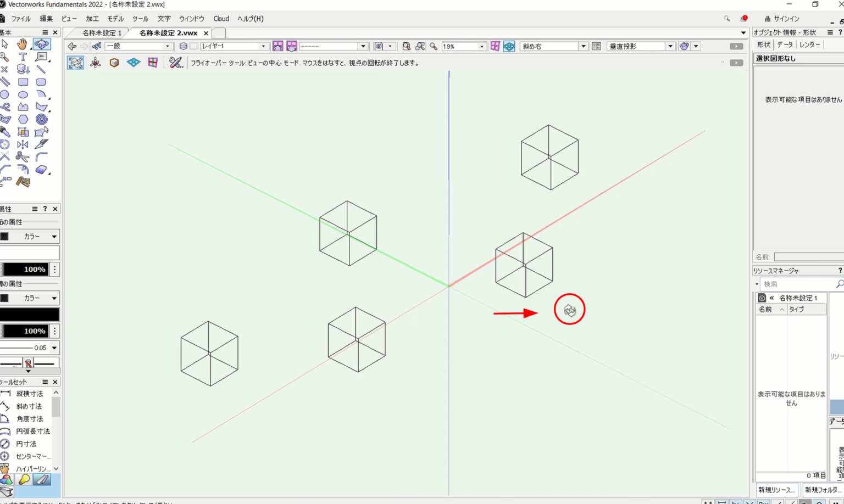Viewport: 844px width, 504px height.
Task: Expand the 斜め右 view dropdown
Action: 583,47
